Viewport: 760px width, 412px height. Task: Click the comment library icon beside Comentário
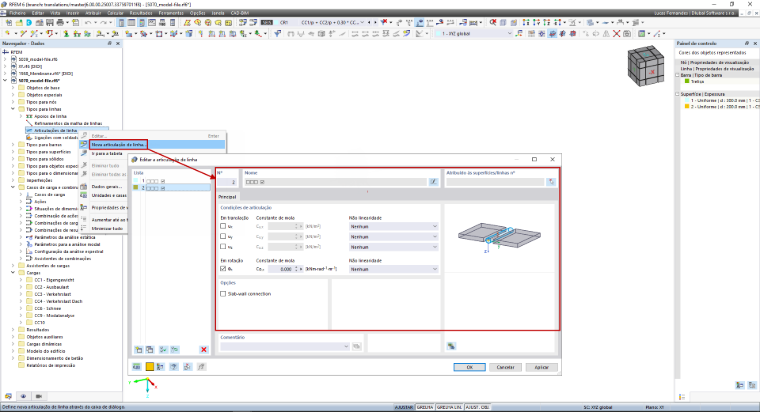click(x=357, y=346)
